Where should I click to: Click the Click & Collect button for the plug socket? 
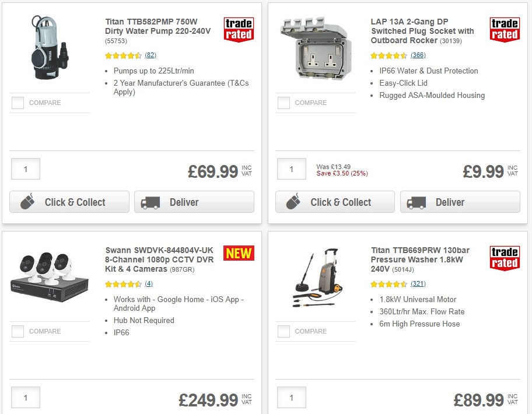pyautogui.click(x=334, y=202)
